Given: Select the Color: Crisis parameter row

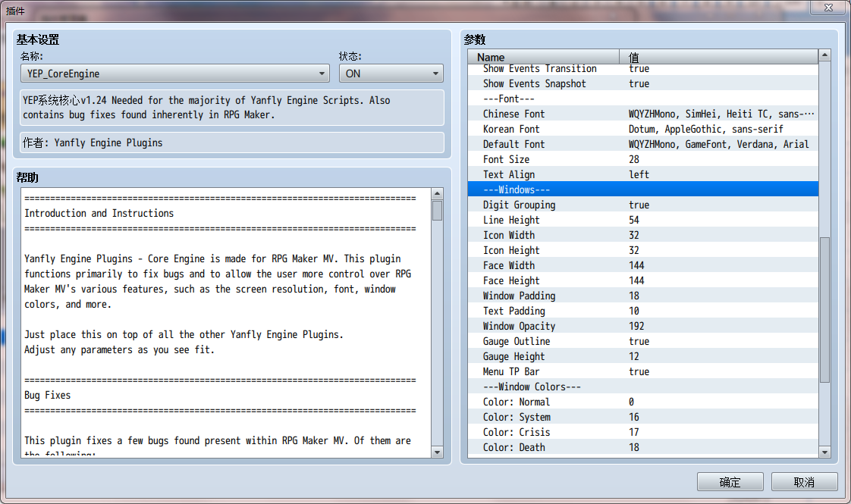Looking at the screenshot, I should coord(643,433).
